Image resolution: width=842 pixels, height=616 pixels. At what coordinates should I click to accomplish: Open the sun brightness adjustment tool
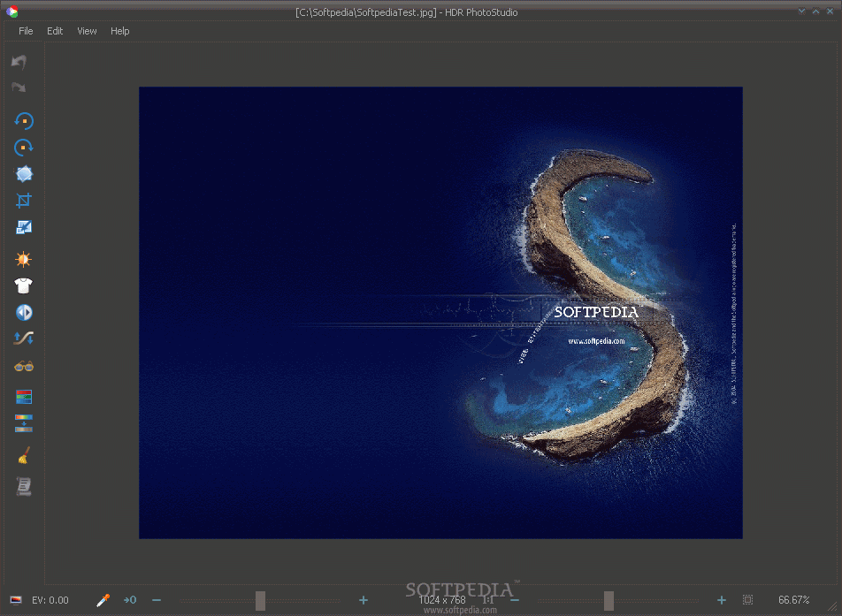tap(24, 259)
